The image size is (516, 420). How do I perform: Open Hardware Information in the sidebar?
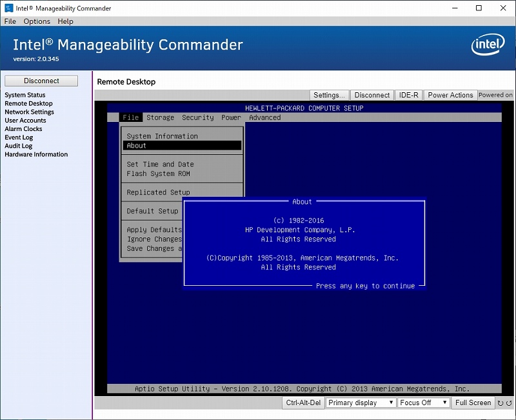click(x=36, y=154)
